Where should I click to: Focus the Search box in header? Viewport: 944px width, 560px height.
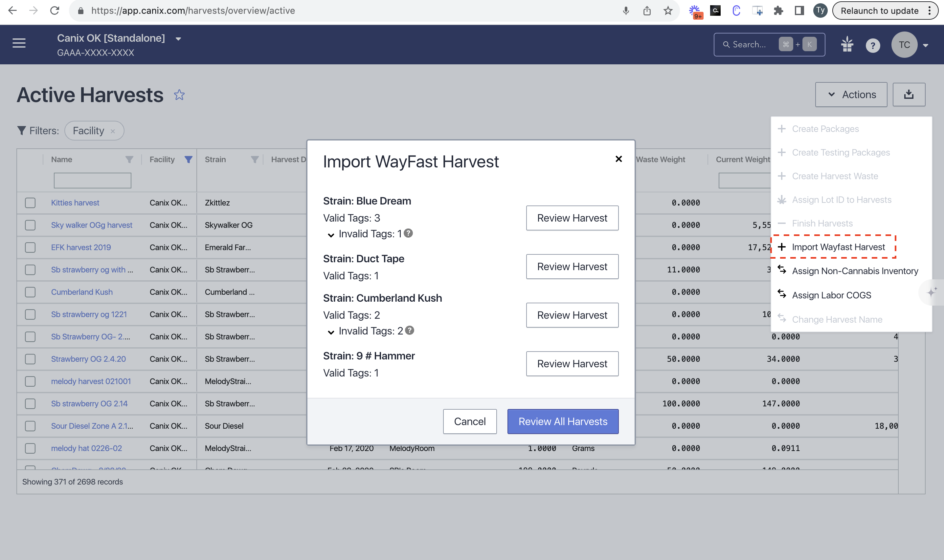coord(769,45)
